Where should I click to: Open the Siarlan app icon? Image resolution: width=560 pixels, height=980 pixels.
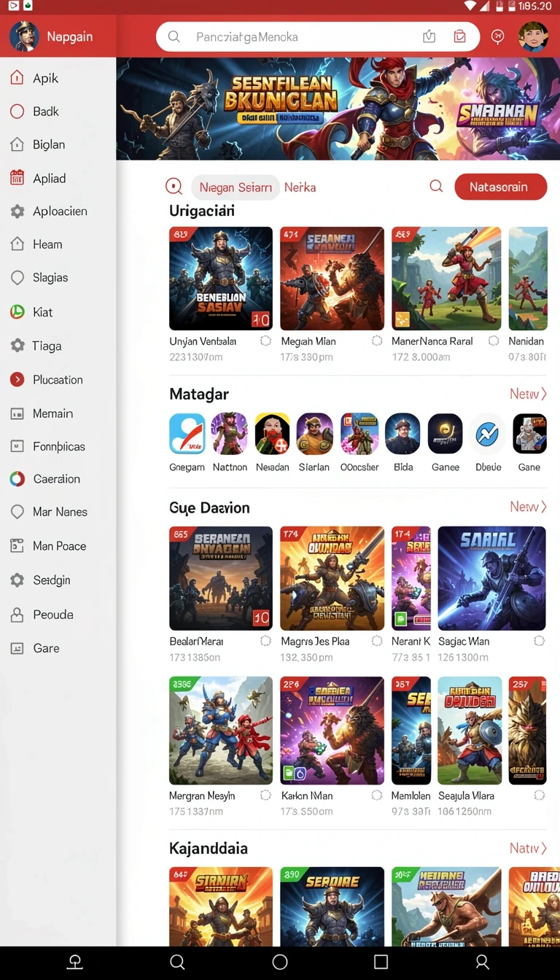[314, 434]
